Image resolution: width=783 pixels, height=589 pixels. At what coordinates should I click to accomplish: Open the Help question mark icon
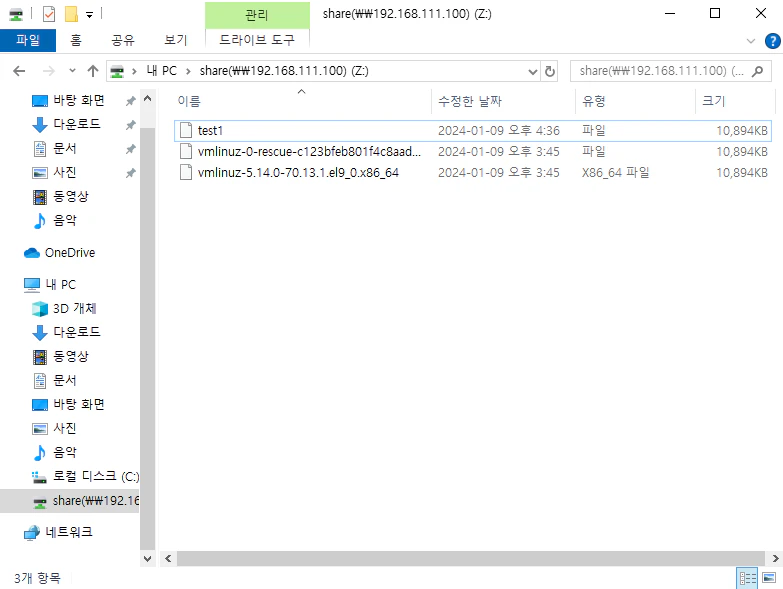[773, 41]
